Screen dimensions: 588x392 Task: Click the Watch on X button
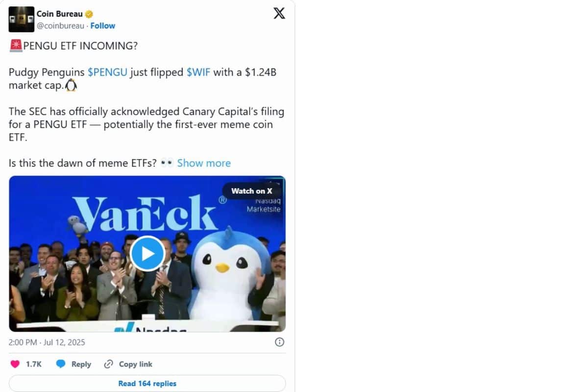tap(251, 191)
